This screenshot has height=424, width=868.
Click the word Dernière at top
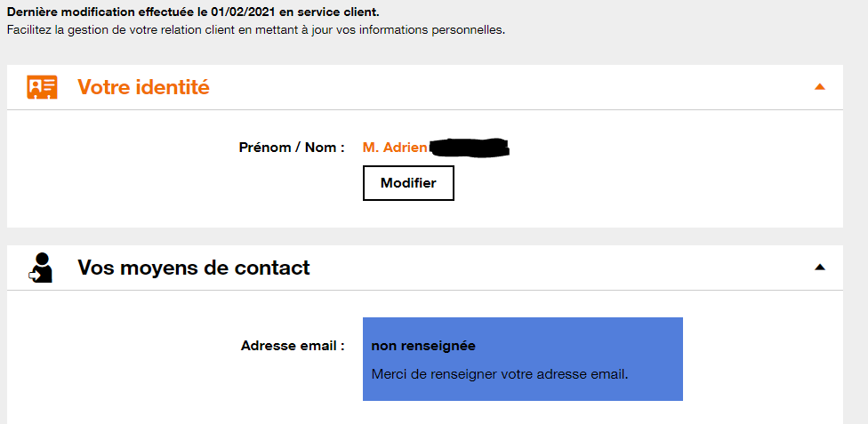[30, 13]
